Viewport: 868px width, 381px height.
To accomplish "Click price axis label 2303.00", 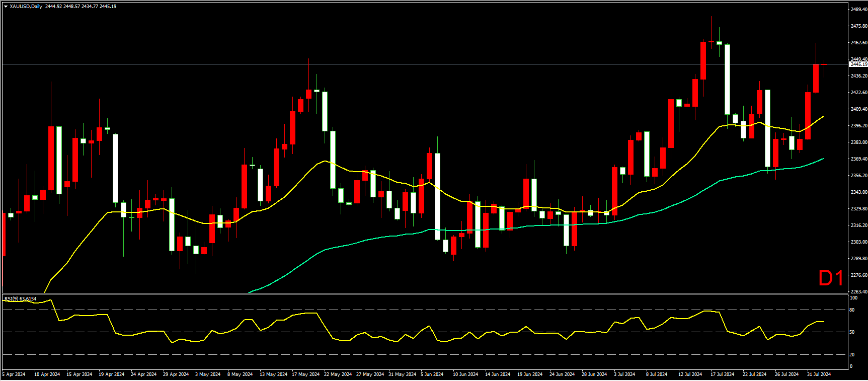I will tap(859, 242).
